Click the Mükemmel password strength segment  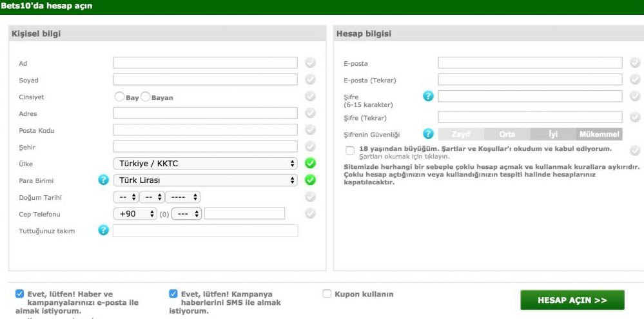pos(600,134)
